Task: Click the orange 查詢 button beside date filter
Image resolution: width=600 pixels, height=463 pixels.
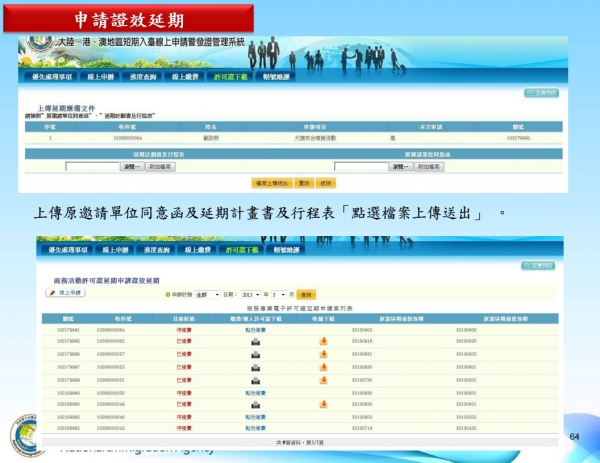Action: click(x=306, y=295)
